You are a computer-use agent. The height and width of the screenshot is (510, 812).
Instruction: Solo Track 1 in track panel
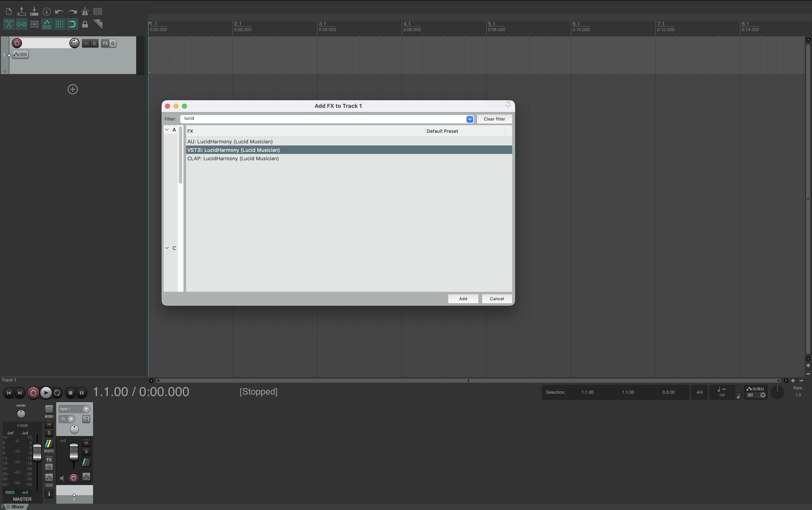(x=95, y=43)
